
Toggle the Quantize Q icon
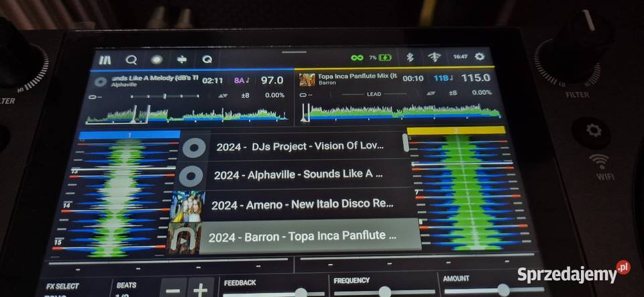coord(207,60)
